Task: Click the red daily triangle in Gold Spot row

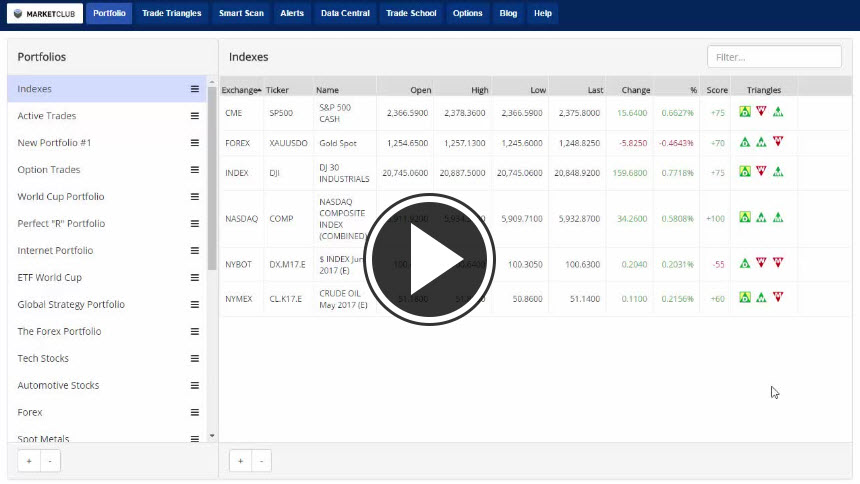Action: click(778, 142)
